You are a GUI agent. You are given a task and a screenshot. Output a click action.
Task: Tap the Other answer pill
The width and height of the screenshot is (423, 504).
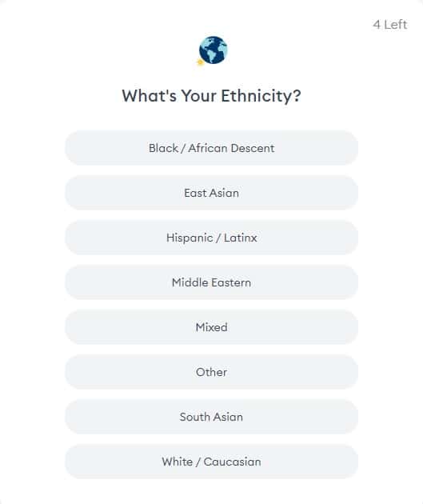211,372
